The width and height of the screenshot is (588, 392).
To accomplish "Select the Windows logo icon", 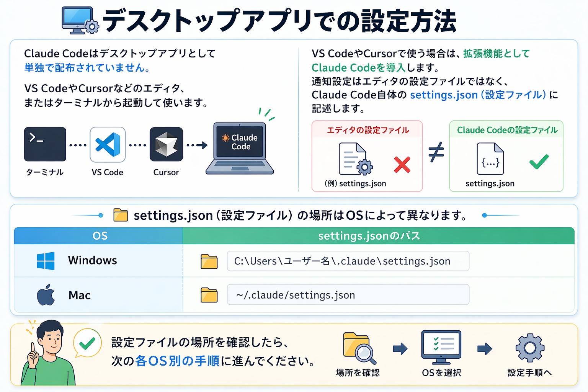I will (45, 261).
